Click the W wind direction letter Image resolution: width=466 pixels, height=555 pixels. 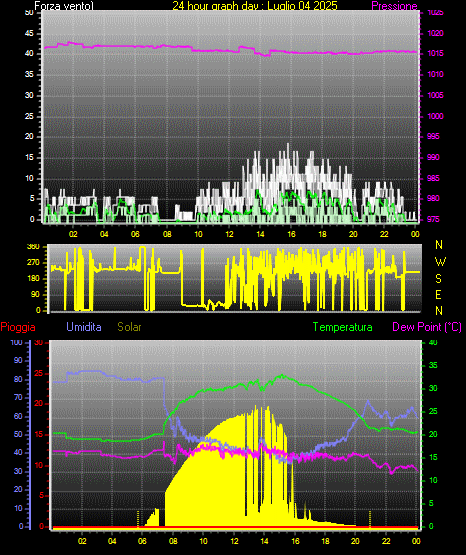(440, 262)
